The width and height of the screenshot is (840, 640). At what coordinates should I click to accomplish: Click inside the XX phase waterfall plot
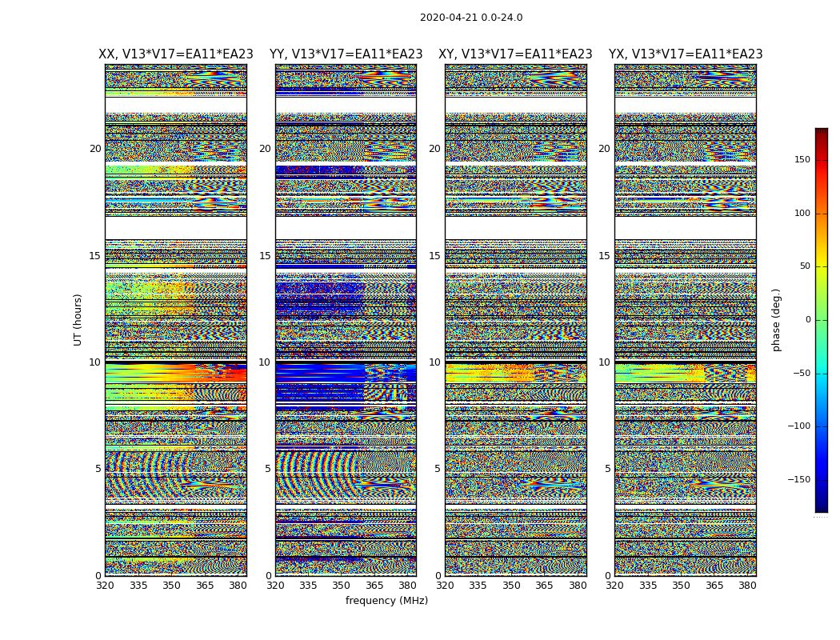[176, 320]
